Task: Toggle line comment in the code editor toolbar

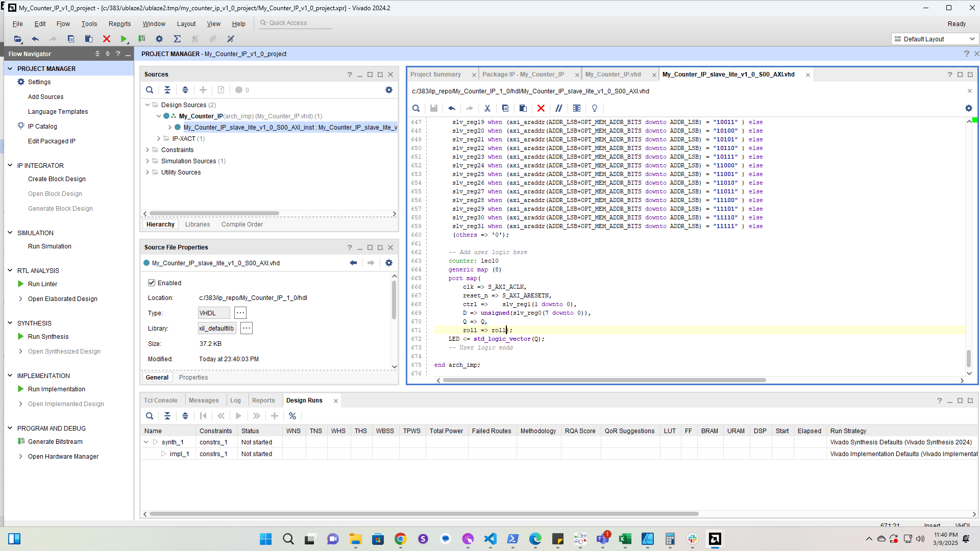Action: pyautogui.click(x=559, y=108)
